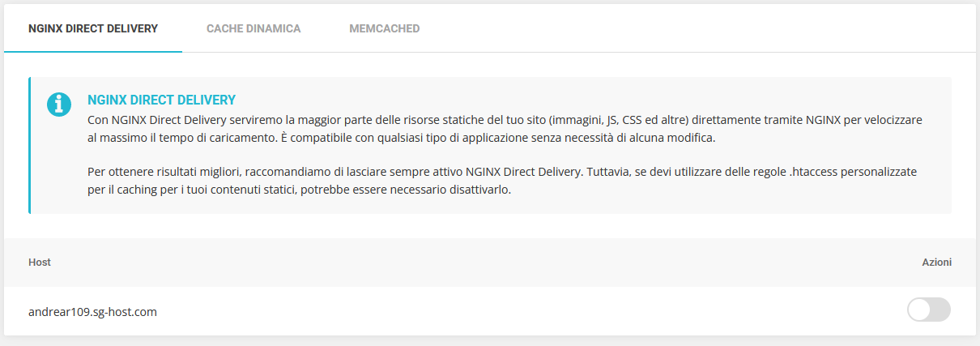Click the blue left border of the info box
This screenshot has width=980, height=346.
click(x=29, y=146)
